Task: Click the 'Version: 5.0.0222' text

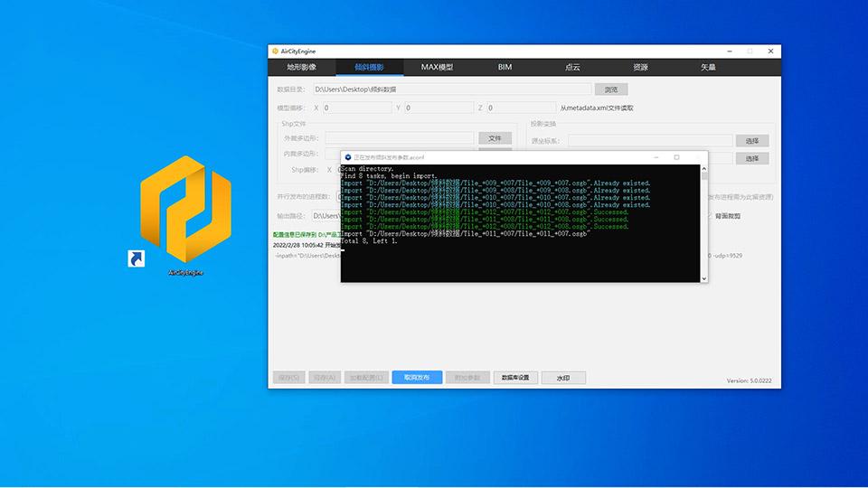Action: (749, 380)
